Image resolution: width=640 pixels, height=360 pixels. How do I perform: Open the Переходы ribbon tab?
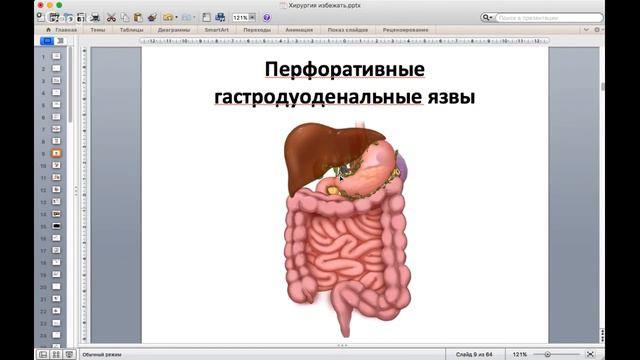click(x=257, y=30)
